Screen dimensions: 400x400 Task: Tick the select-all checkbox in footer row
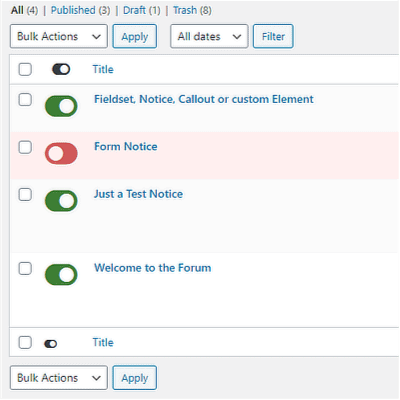[x=25, y=342]
